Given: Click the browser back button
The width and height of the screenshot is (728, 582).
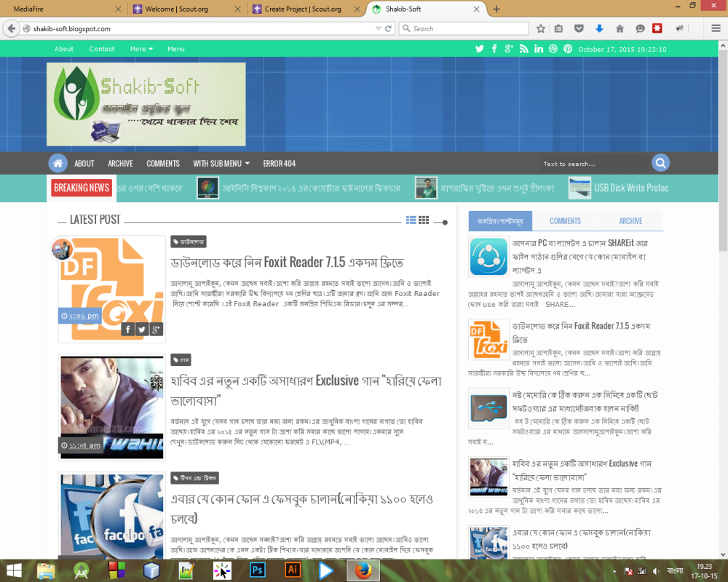Looking at the screenshot, I should [x=12, y=29].
